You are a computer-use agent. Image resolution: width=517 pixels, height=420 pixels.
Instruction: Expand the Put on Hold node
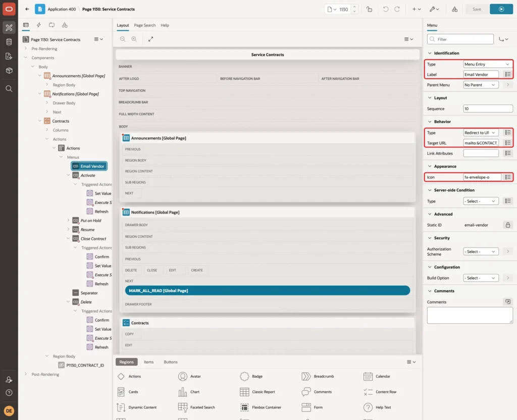point(68,220)
